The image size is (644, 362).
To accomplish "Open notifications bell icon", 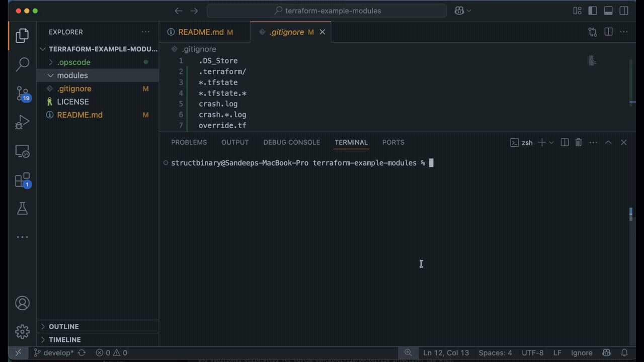I will tap(624, 352).
